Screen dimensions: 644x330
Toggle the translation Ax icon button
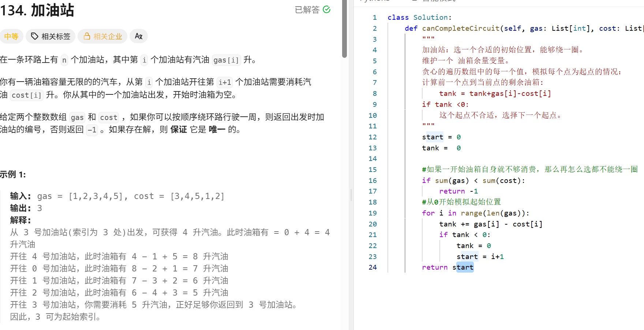139,36
